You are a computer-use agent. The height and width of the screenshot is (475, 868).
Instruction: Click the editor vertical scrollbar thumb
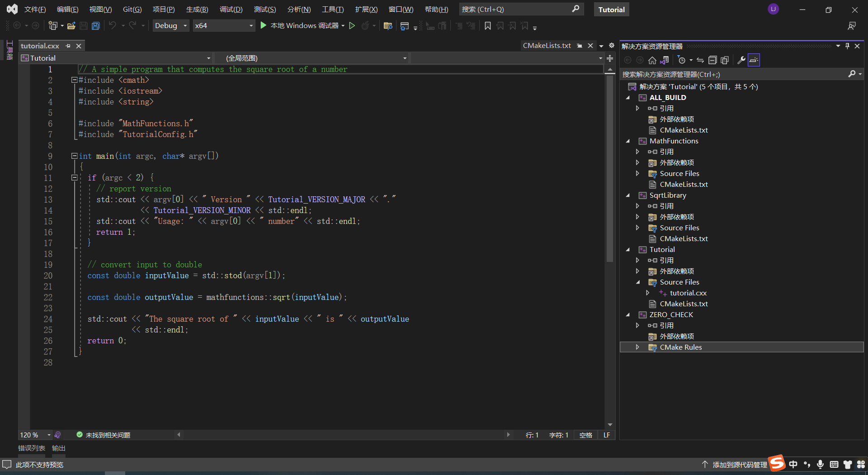tap(610, 167)
